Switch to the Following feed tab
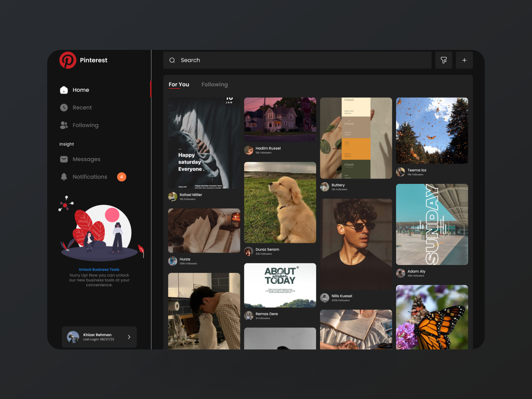 (x=214, y=84)
